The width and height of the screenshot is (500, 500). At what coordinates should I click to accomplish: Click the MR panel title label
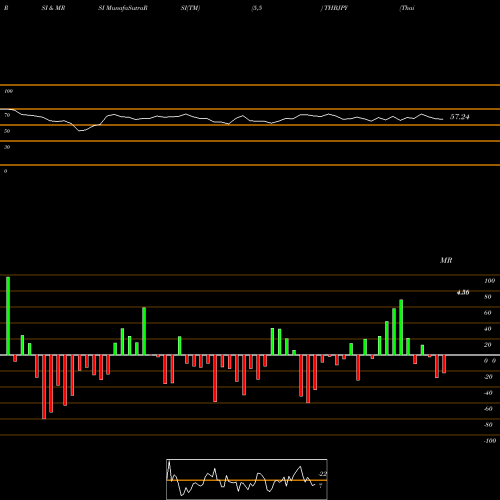[446, 260]
